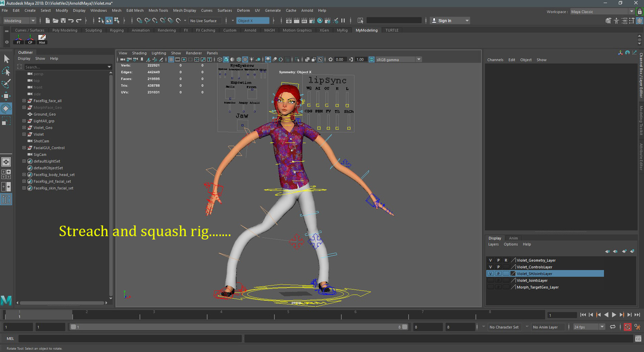Toggle visibility of Violet_ControlsLayer
Screen dimensions: 644x352
[490, 267]
